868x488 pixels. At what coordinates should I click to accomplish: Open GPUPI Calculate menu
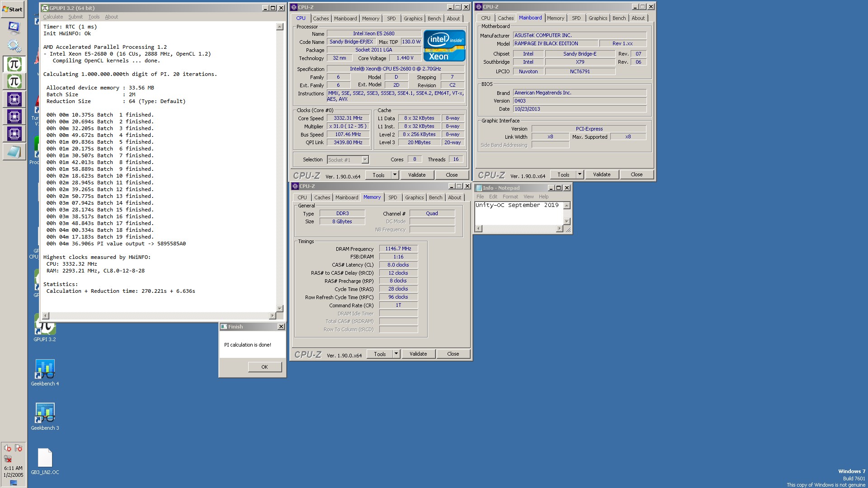[x=53, y=17]
